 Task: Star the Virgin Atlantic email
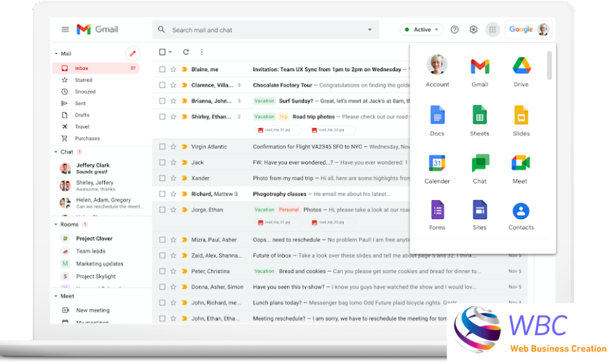(x=173, y=147)
